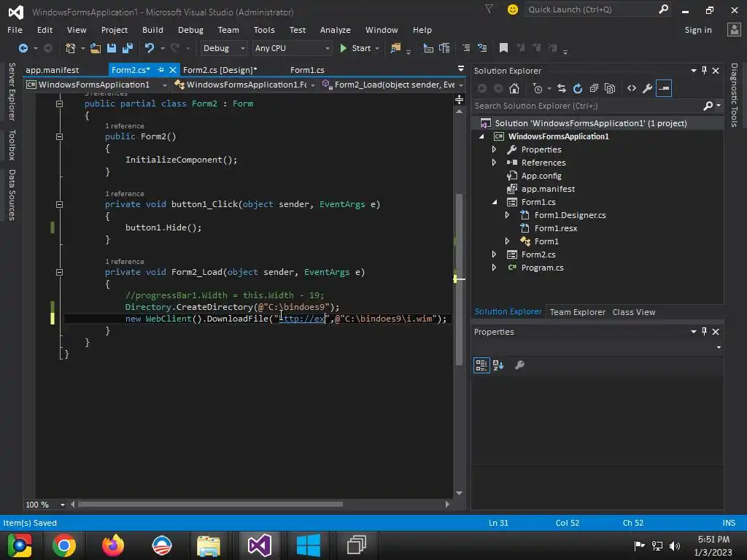This screenshot has width=747, height=560.
Task: Open Google Chrome from the taskbar
Action: 64,545
